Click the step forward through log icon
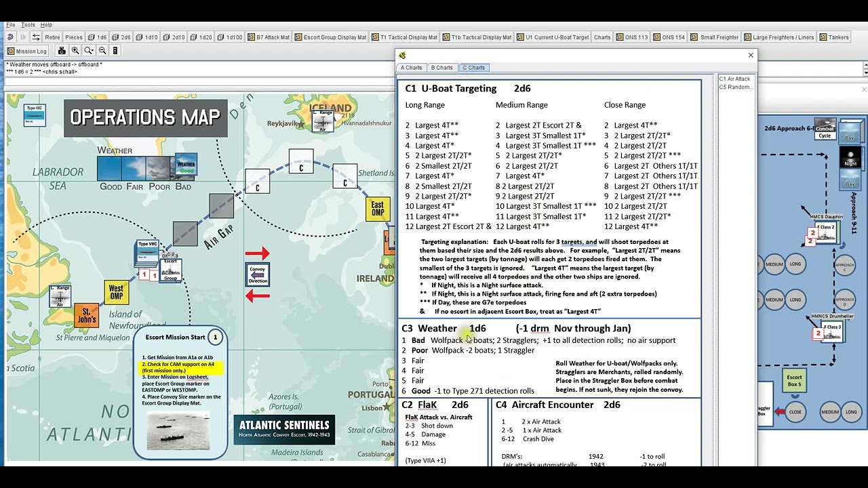Image resolution: width=868 pixels, height=488 pixels. (23, 37)
